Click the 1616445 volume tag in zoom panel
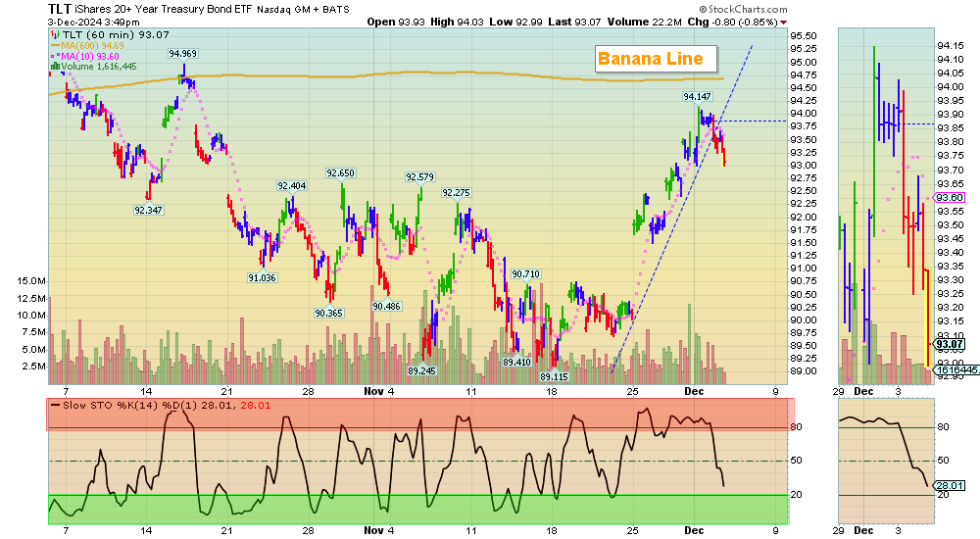Image resolution: width=980 pixels, height=539 pixels. [956, 370]
